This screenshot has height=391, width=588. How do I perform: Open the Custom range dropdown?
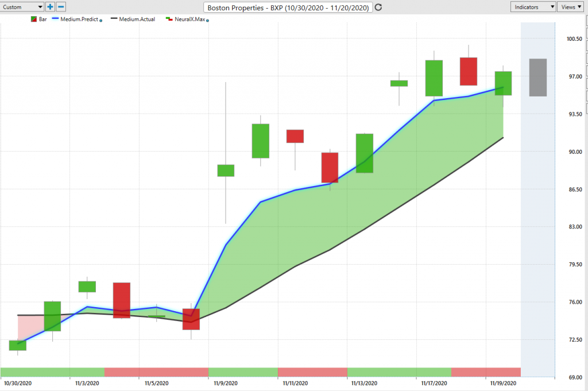coord(22,7)
